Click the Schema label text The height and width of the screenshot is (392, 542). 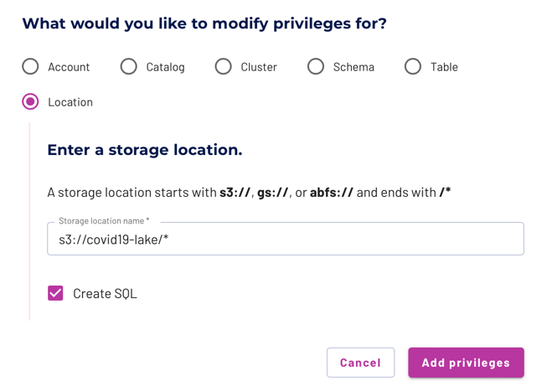tap(354, 67)
